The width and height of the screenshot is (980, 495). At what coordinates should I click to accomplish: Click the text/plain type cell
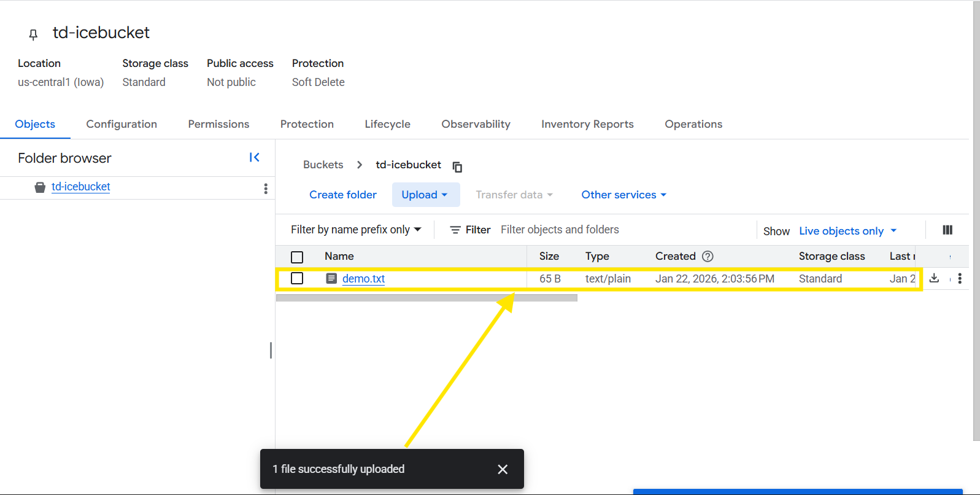[608, 279]
